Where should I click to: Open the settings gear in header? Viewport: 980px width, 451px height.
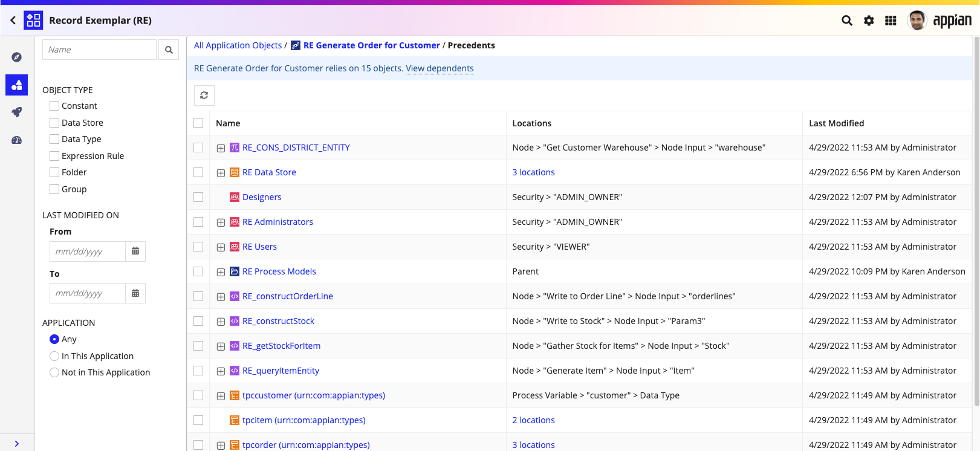pos(869,21)
